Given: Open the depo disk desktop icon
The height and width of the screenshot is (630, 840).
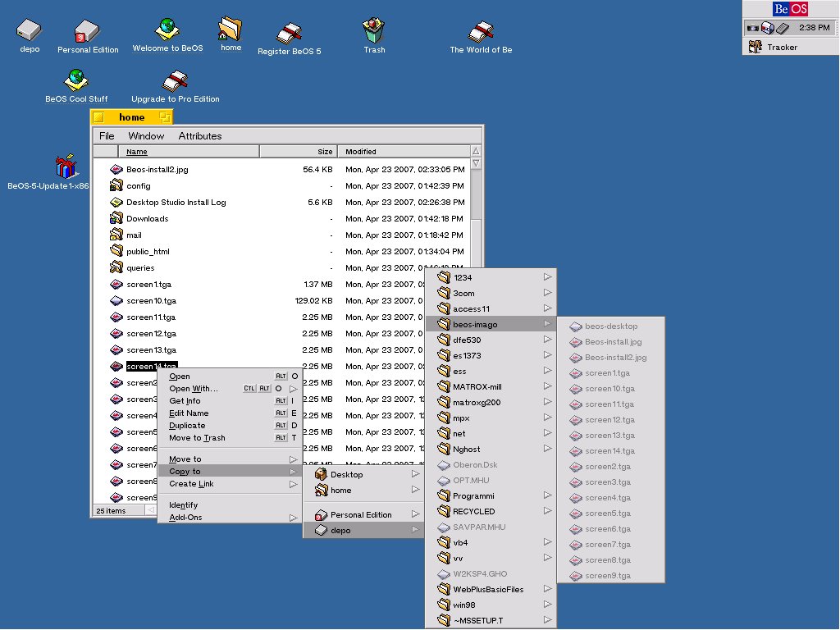Looking at the screenshot, I should tap(30, 30).
